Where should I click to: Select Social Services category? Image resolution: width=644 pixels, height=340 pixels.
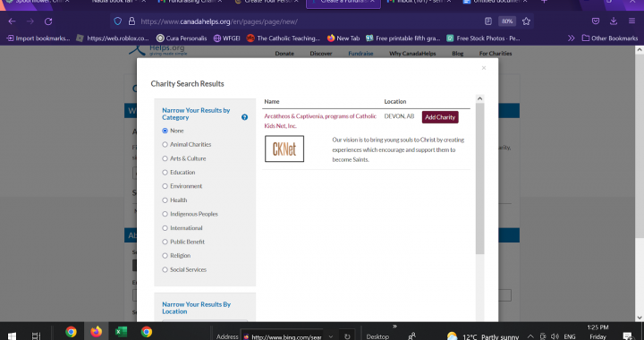165,269
